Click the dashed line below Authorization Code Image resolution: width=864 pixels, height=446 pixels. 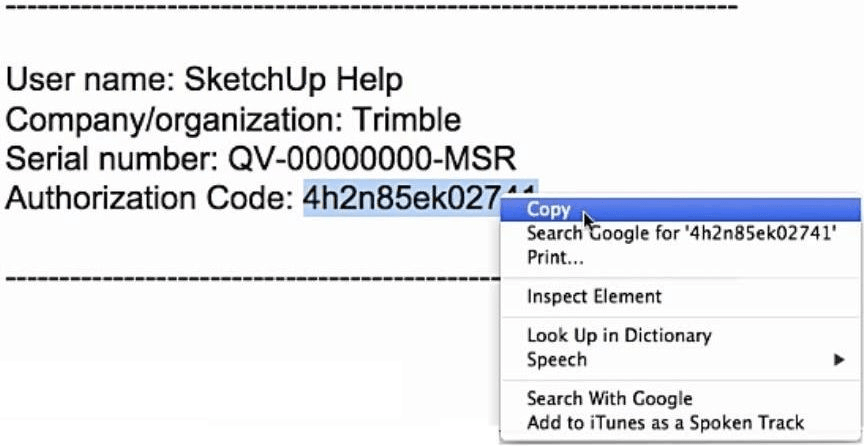click(x=252, y=277)
